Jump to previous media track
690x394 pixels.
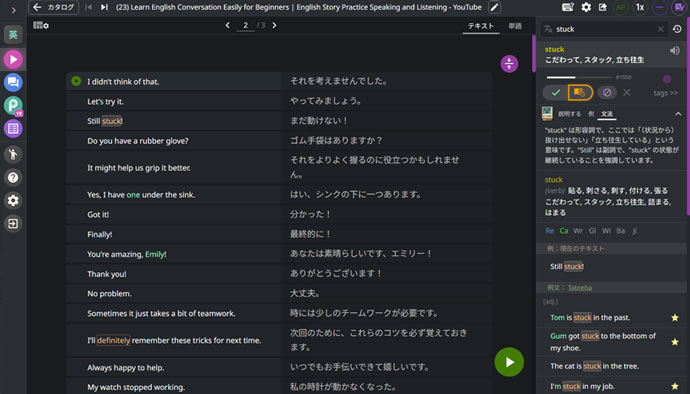[x=88, y=7]
